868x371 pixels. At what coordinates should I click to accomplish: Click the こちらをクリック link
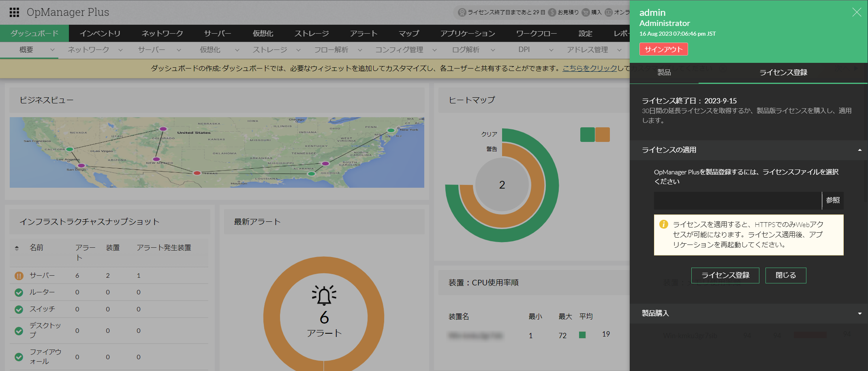pos(589,69)
